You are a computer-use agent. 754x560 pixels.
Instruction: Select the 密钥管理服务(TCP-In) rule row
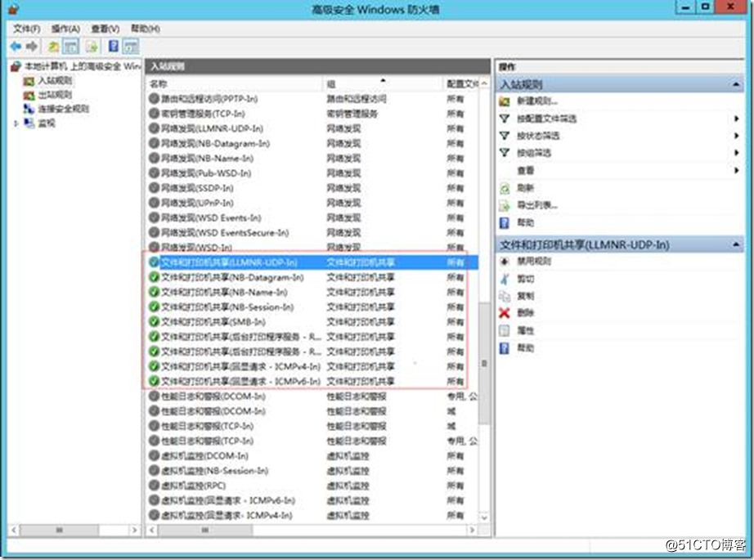click(312, 114)
